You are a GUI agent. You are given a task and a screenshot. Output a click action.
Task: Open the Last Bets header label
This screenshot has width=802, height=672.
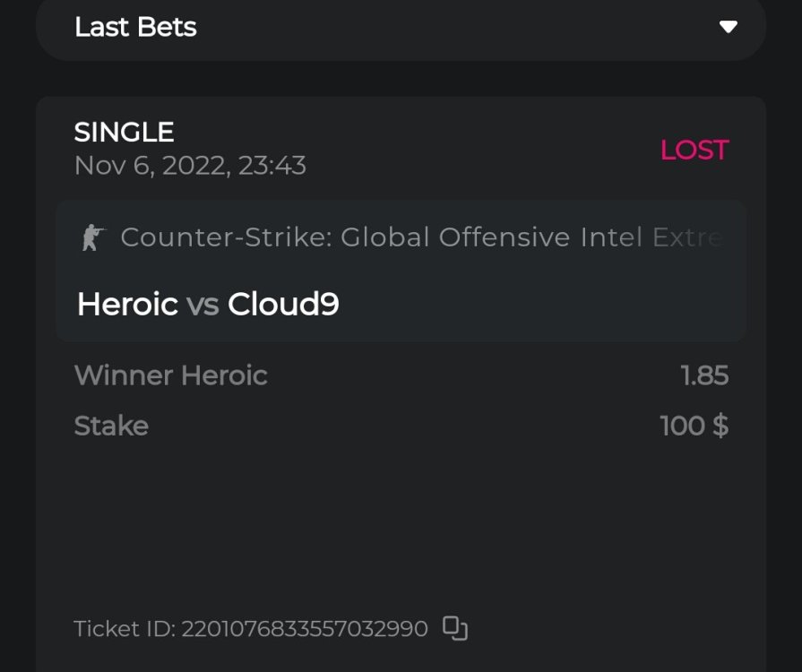[135, 27]
